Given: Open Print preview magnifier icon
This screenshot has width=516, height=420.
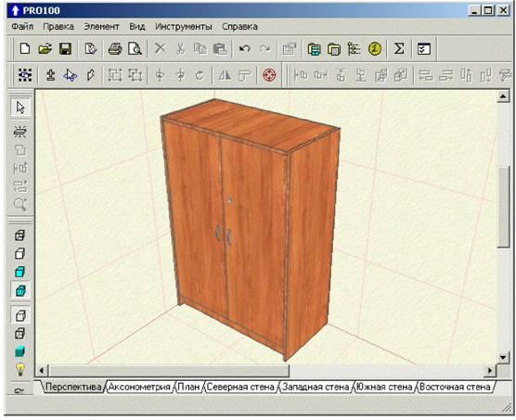Looking at the screenshot, I should (x=135, y=49).
